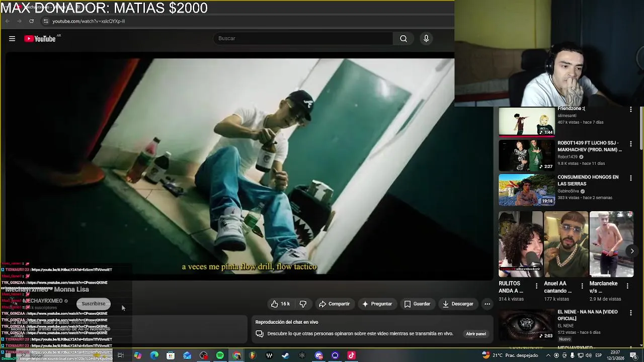The width and height of the screenshot is (644, 362).
Task: Click the Preguntar button
Action: pyautogui.click(x=377, y=304)
